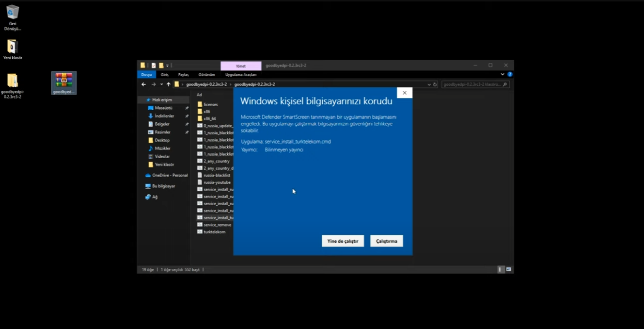Open Müzikler in the navigation pane

(162, 148)
